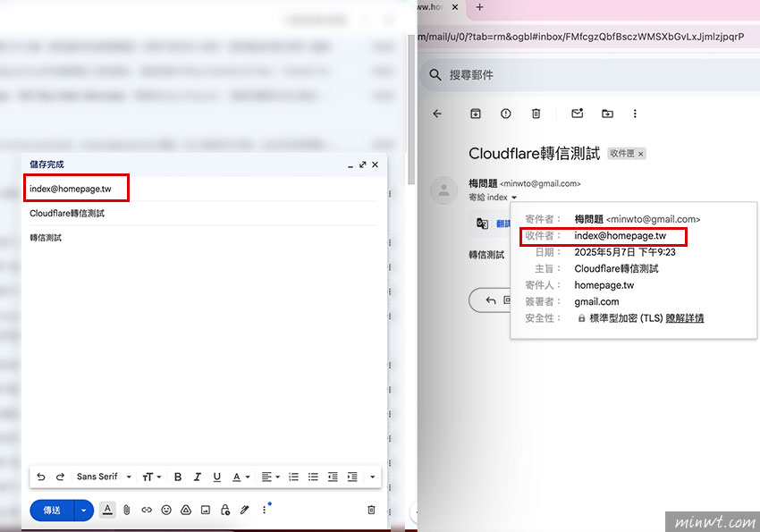
Task: Open more email actions menu
Action: click(x=635, y=114)
